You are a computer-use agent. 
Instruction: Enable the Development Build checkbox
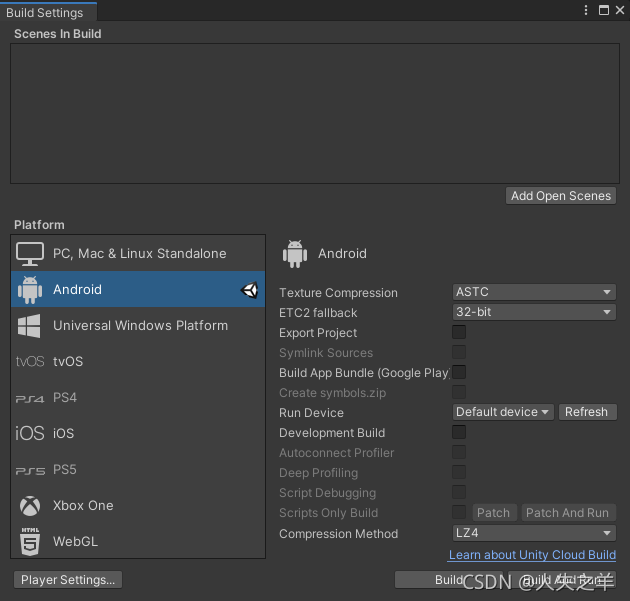pos(459,432)
